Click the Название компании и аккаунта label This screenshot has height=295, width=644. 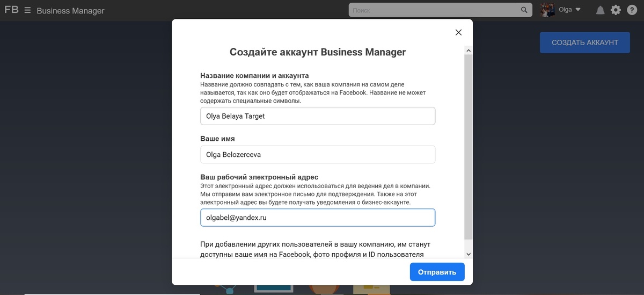pyautogui.click(x=254, y=76)
